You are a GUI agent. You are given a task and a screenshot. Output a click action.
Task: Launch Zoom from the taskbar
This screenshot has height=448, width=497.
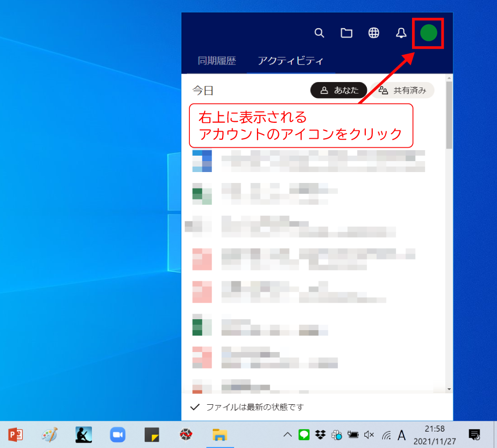[x=118, y=435]
